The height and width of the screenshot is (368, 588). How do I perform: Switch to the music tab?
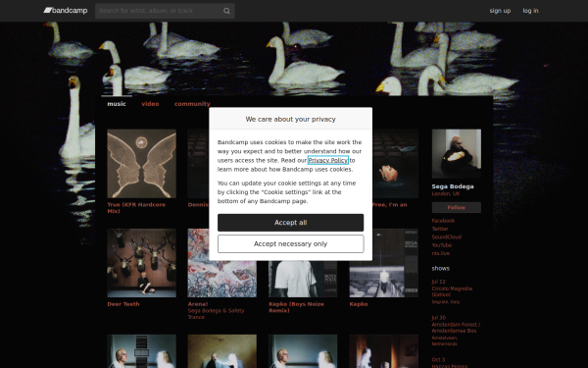point(117,104)
